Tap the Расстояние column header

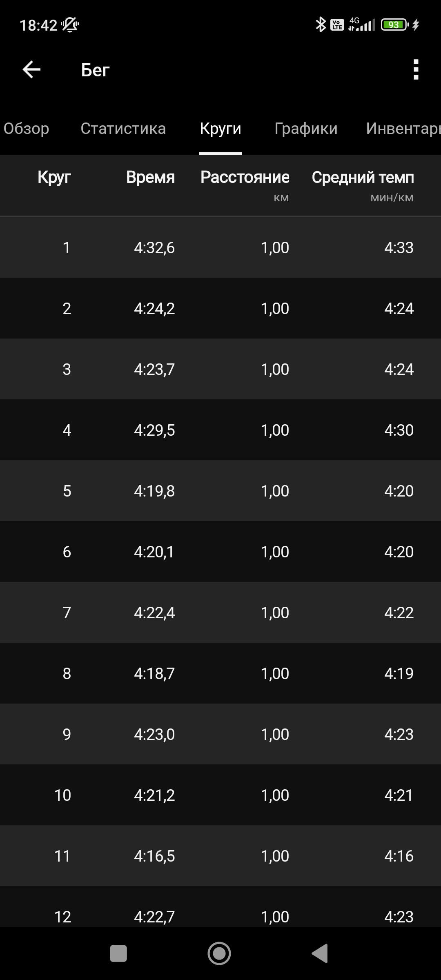(245, 177)
